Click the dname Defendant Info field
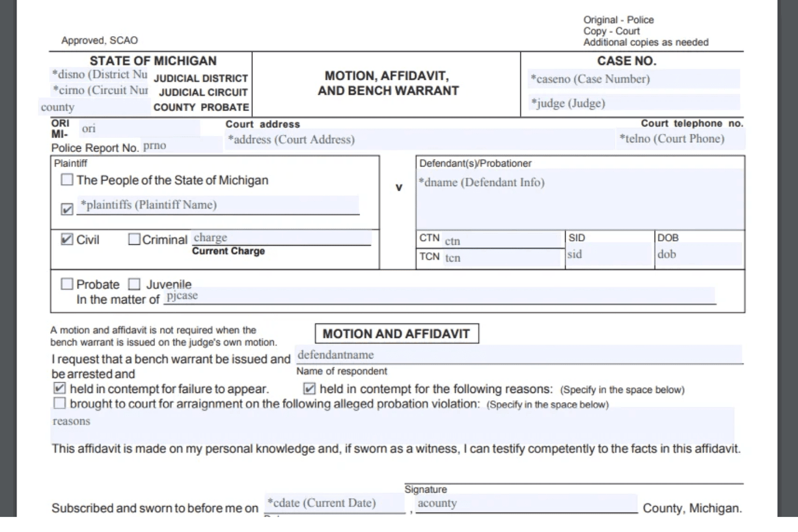The image size is (798, 532). (x=580, y=199)
